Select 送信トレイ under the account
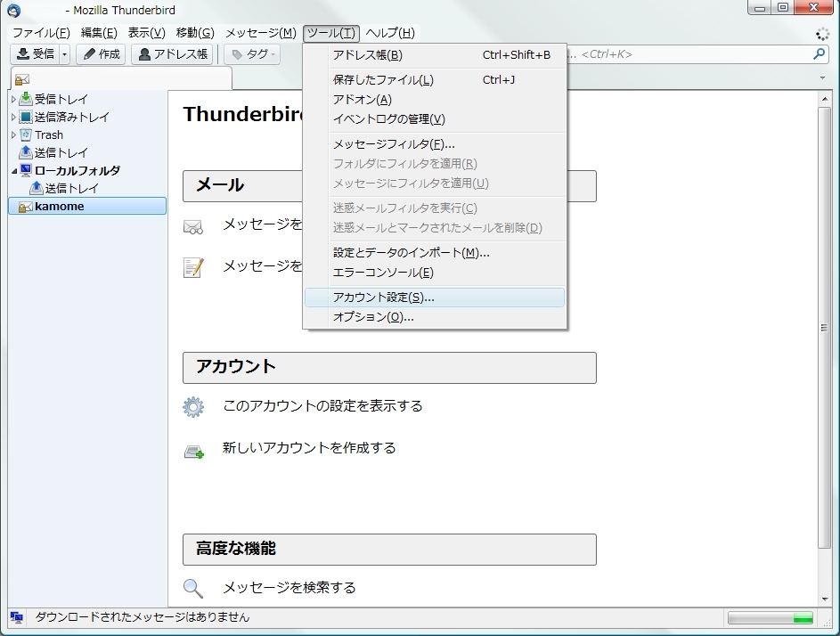The height and width of the screenshot is (636, 840). pyautogui.click(x=61, y=152)
